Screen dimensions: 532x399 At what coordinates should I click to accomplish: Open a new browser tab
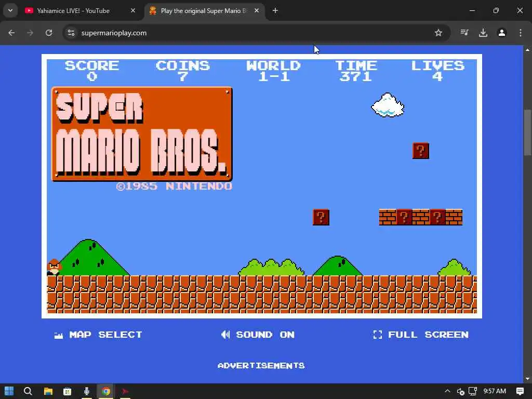point(275,10)
